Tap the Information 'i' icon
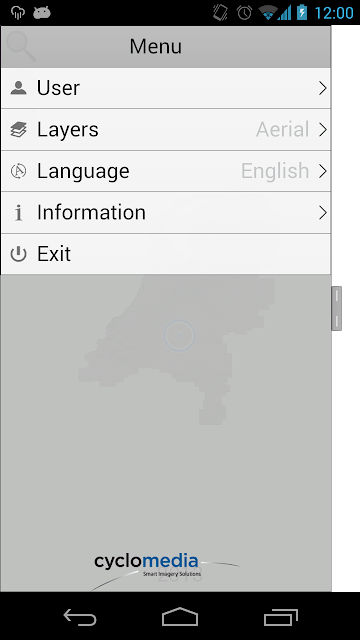The height and width of the screenshot is (640, 360). (x=18, y=213)
